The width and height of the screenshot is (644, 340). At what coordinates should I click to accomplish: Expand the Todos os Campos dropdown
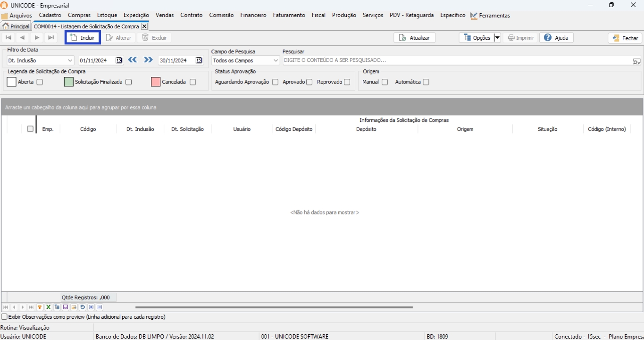[x=276, y=60]
